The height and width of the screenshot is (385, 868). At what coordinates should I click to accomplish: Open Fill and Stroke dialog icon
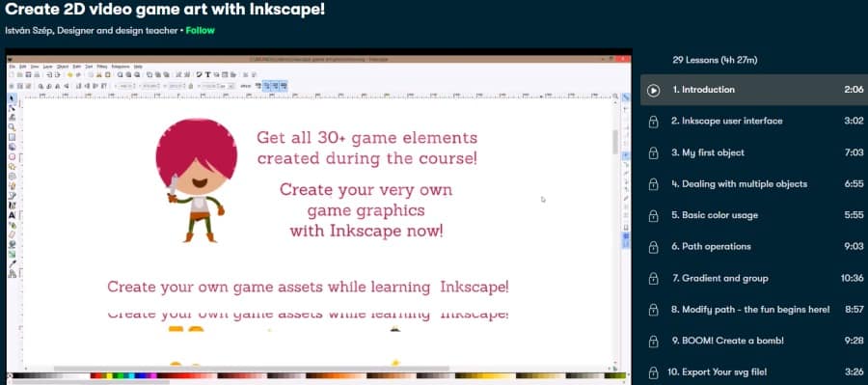(199, 74)
